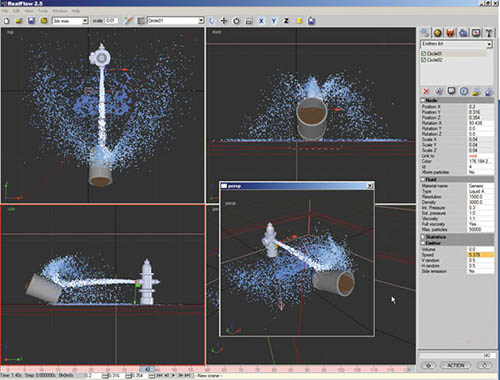
Task: Click the red X delete emitter icon
Action: pyautogui.click(x=426, y=91)
